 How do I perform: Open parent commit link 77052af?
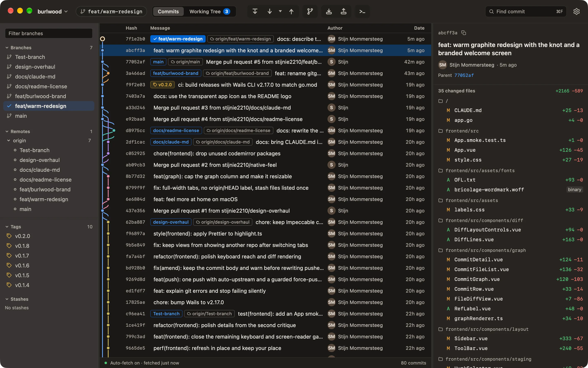(x=464, y=75)
